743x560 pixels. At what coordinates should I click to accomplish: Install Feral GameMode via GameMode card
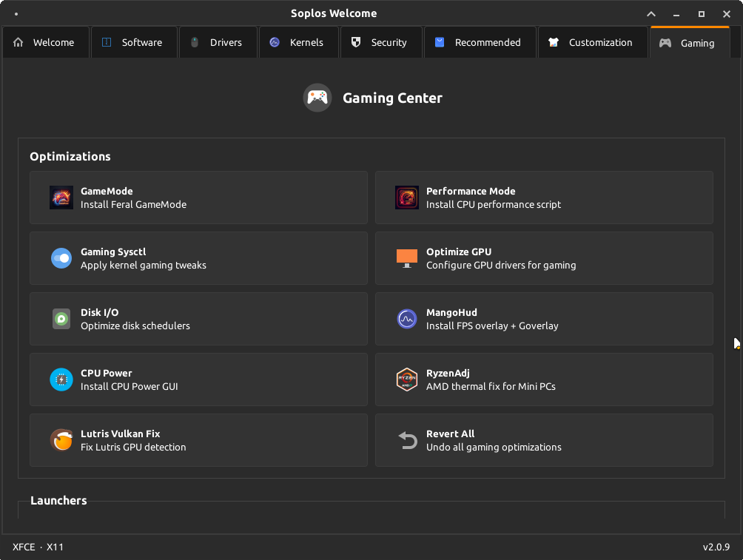click(x=198, y=198)
